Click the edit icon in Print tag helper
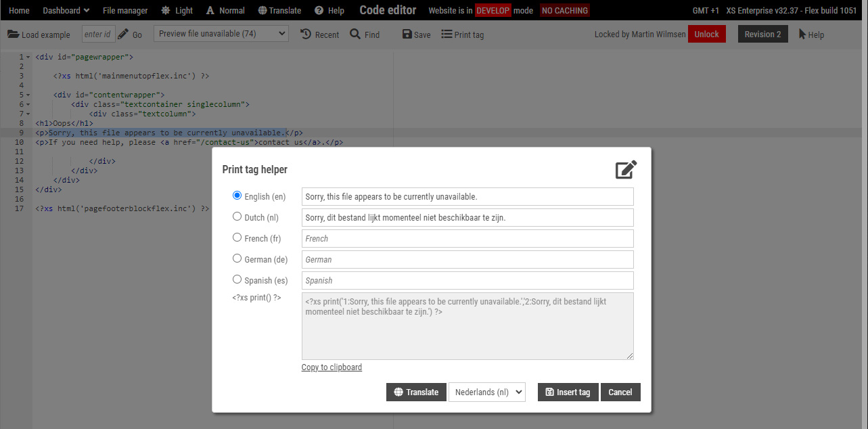 point(626,170)
